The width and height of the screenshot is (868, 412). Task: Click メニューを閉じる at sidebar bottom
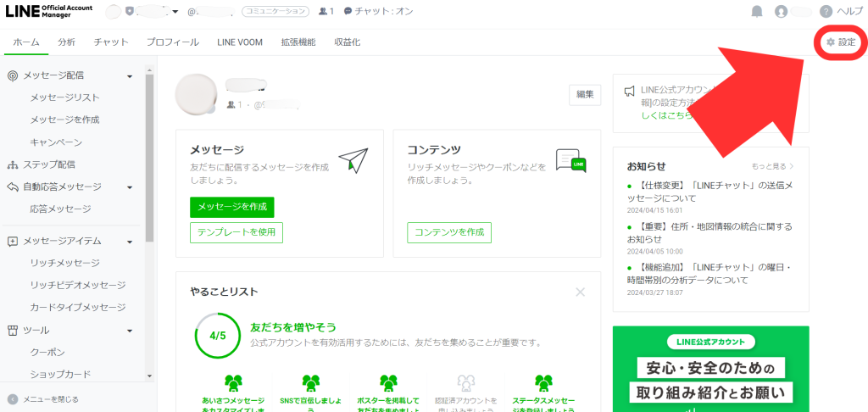(x=50, y=399)
